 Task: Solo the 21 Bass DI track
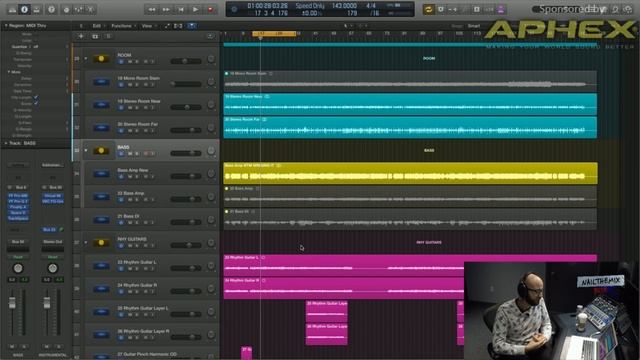point(137,223)
